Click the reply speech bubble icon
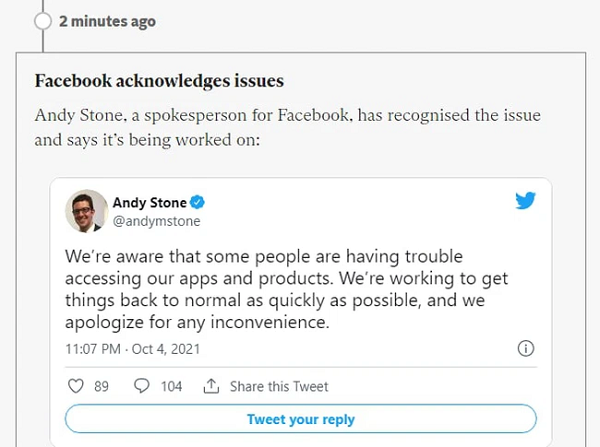The width and height of the screenshot is (600, 447). click(x=141, y=386)
